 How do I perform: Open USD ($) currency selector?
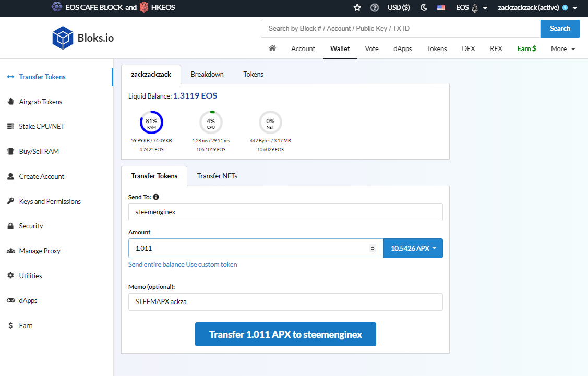399,7
